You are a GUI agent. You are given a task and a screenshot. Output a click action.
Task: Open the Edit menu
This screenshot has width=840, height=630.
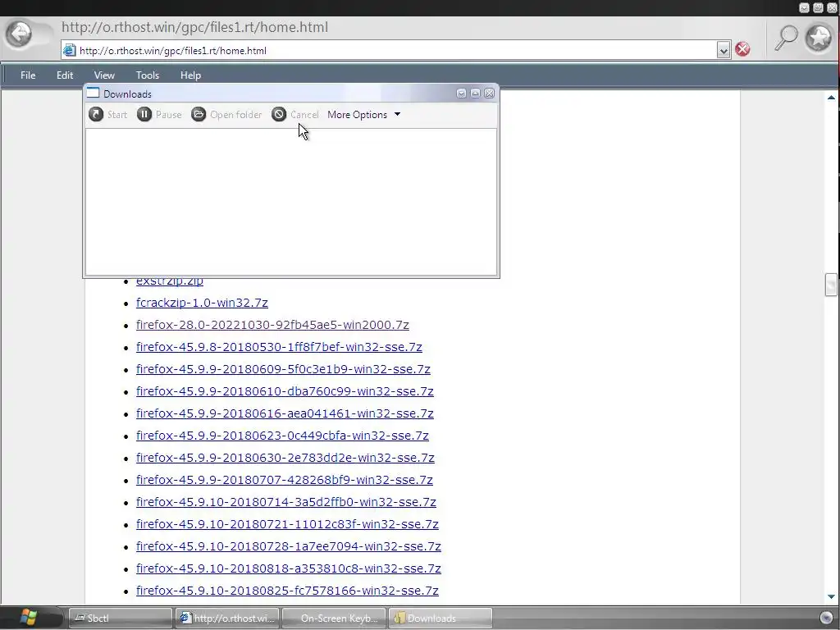65,75
